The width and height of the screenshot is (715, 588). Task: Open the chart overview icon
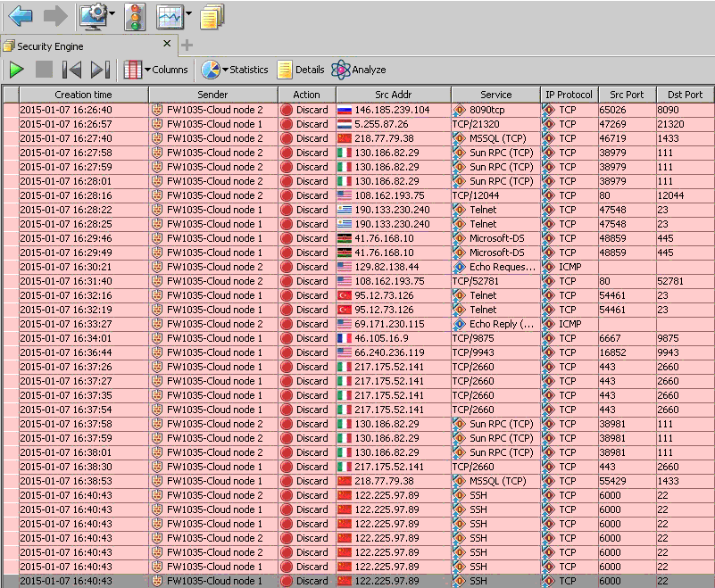(x=170, y=17)
